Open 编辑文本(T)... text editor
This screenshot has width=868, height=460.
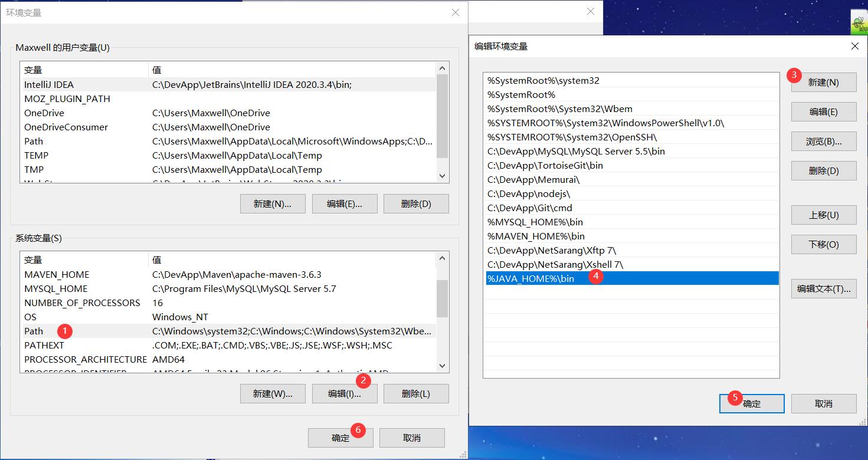tap(824, 289)
